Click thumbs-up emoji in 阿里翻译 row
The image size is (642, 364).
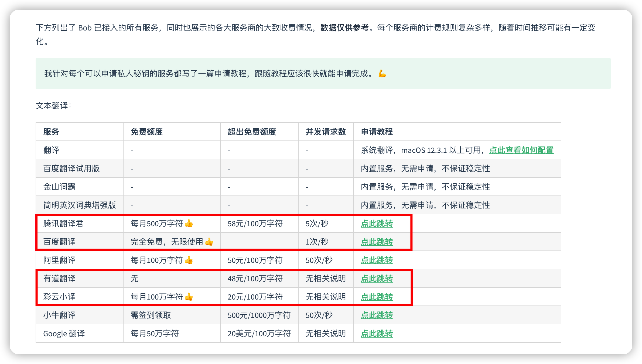189,260
